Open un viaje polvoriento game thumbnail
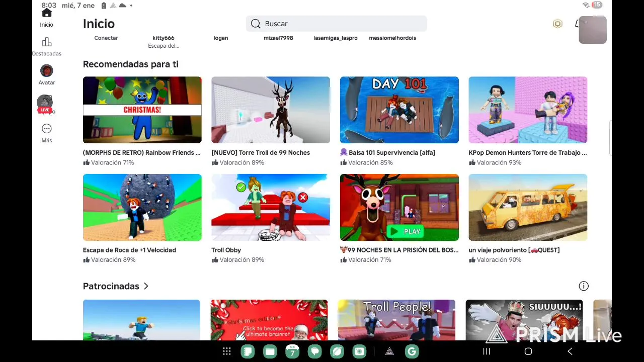The width and height of the screenshot is (644, 362). point(528,207)
